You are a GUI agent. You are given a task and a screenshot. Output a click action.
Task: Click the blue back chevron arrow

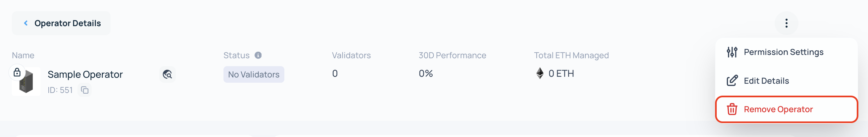25,23
